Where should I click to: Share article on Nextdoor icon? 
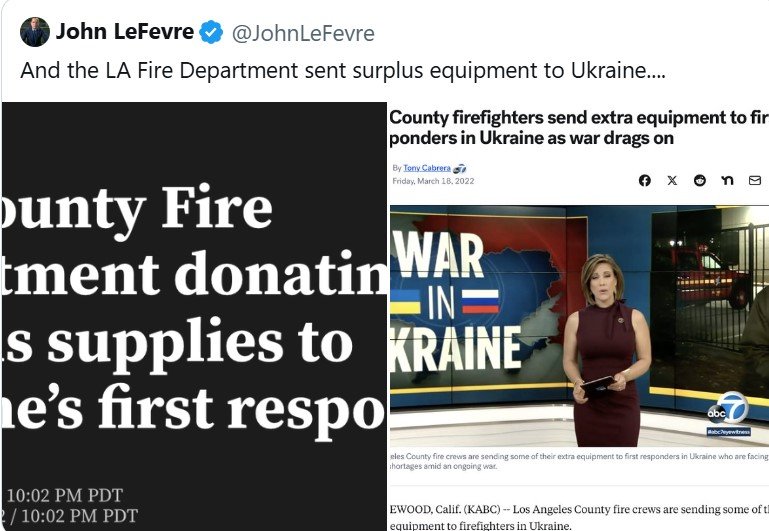tap(727, 180)
